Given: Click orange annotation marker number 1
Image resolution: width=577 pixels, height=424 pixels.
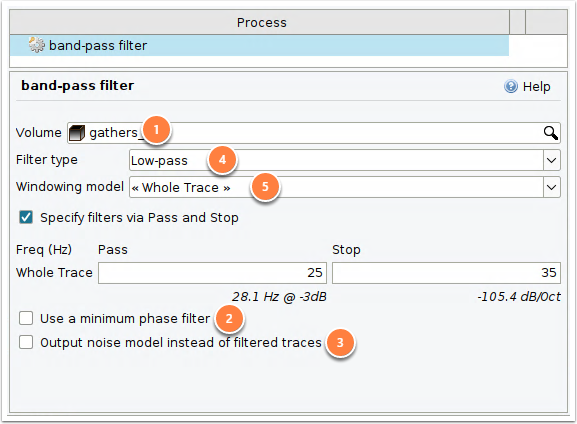Looking at the screenshot, I should point(156,130).
